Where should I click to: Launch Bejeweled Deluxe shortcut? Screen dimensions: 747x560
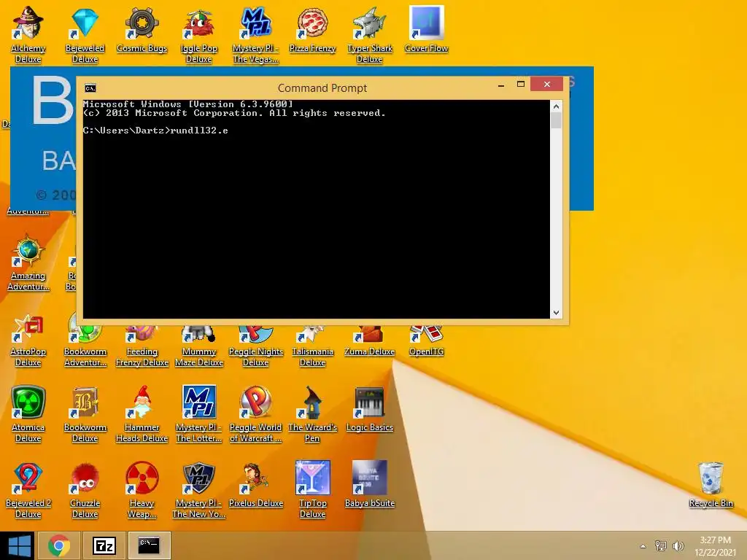85,34
